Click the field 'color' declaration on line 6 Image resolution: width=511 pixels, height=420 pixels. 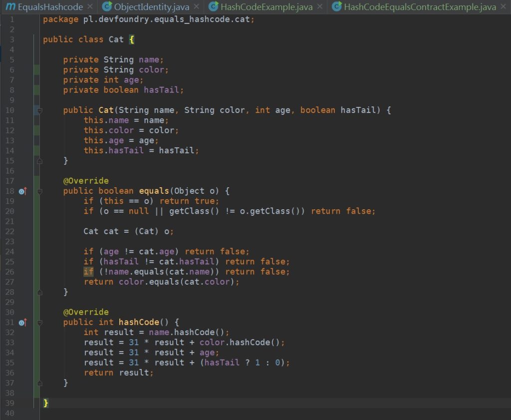click(152, 70)
